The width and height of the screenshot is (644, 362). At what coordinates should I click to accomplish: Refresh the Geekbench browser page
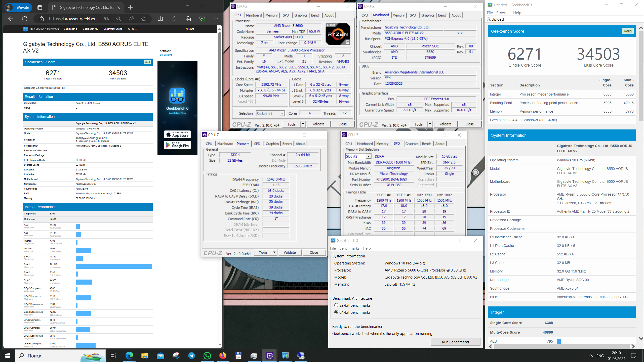coord(25,19)
